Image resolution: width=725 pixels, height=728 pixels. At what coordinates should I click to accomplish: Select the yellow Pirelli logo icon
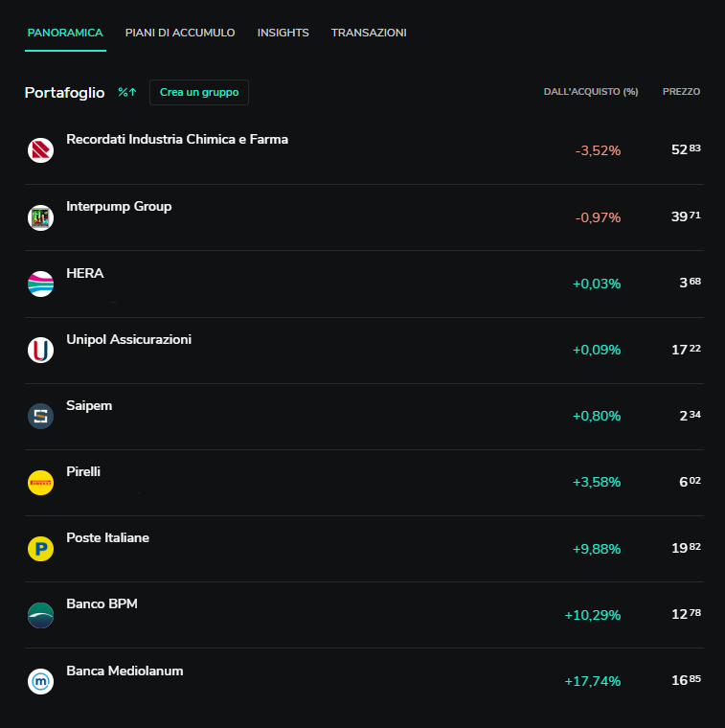[x=40, y=483]
